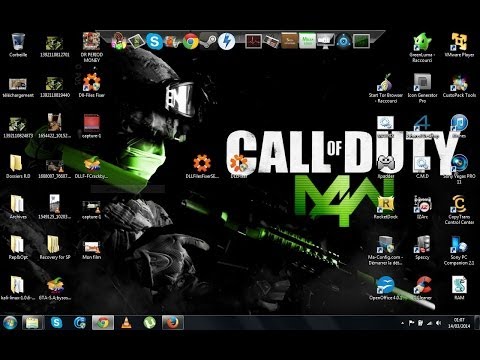Open the Mon film video file
Screen dimensions: 480x360
coord(92,250)
